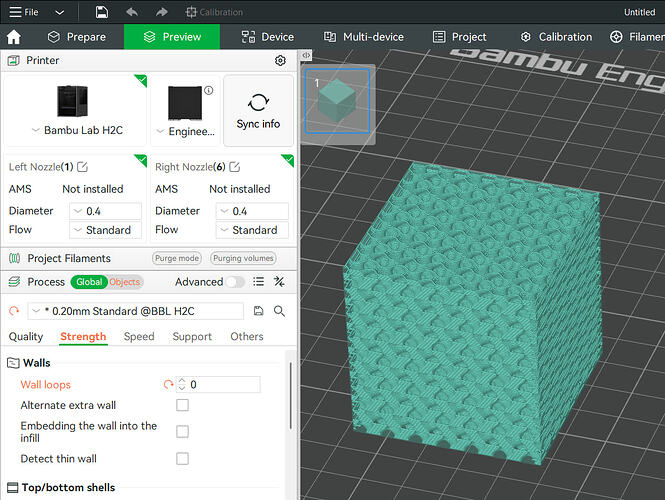Click the redo arrow icon
This screenshot has width=665, height=500.
pos(162,12)
